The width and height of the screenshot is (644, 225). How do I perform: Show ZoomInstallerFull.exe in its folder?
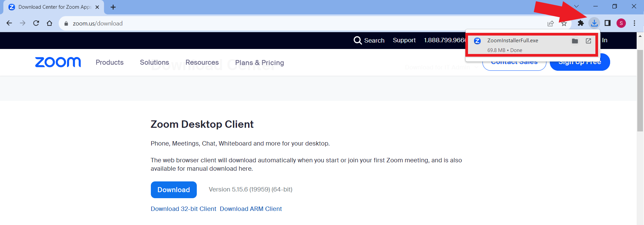(x=575, y=41)
